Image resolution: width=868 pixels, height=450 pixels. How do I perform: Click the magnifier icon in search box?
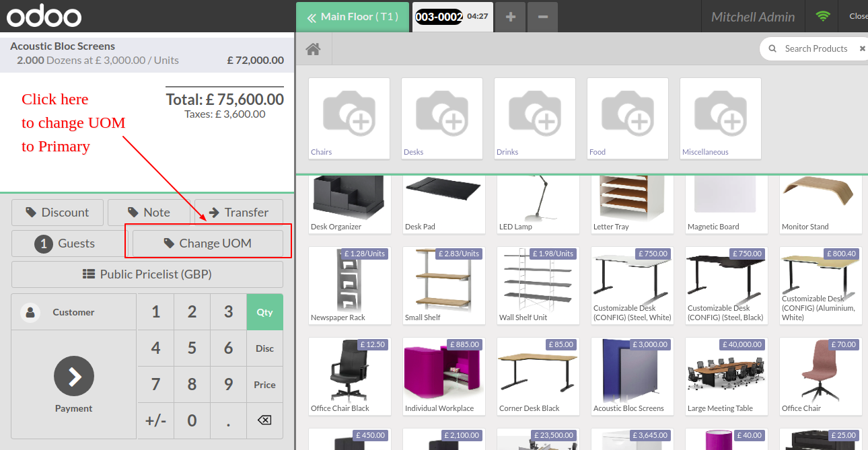pos(772,48)
